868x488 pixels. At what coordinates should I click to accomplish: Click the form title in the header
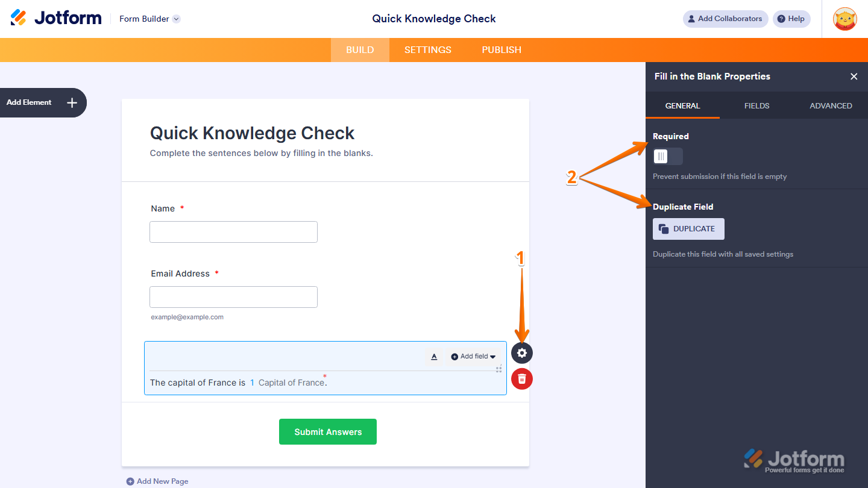pyautogui.click(x=434, y=19)
